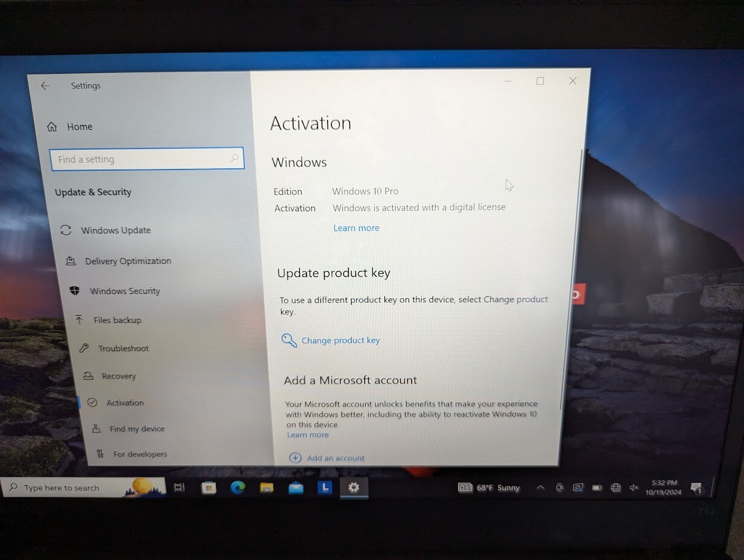Go back using the Settings back arrow
744x560 pixels.
pos(45,86)
